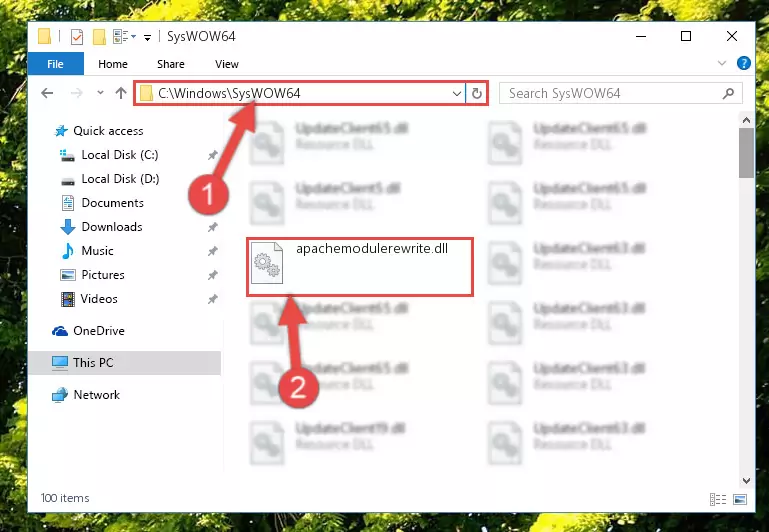Minimize the SysWOW64 window

coord(641,37)
